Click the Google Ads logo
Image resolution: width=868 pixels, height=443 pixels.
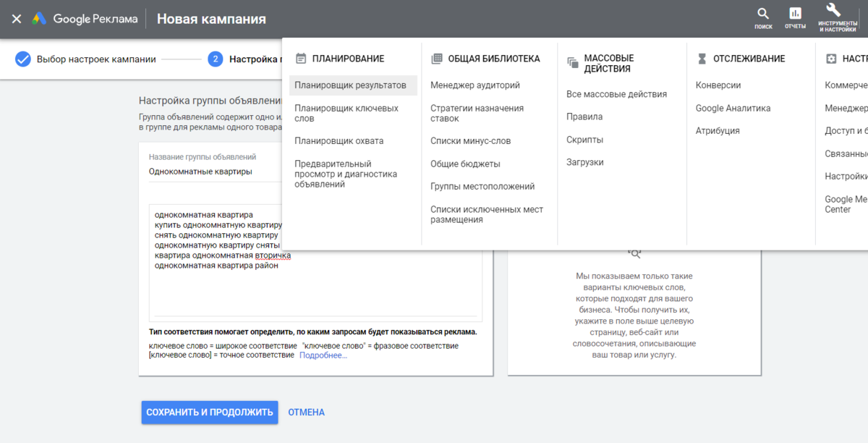coord(40,19)
